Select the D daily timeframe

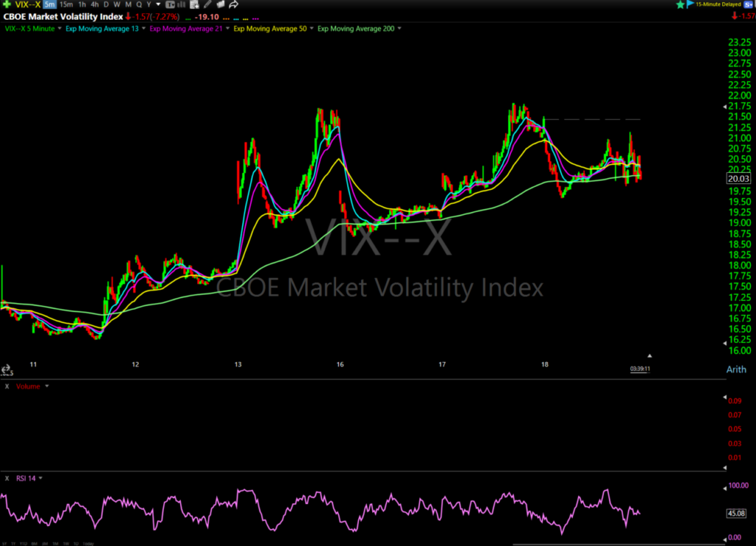(x=106, y=4)
